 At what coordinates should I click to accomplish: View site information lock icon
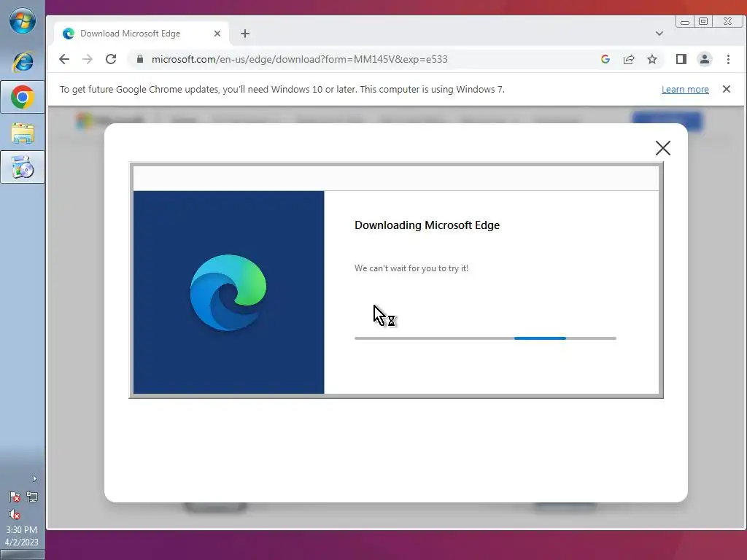[x=139, y=59]
